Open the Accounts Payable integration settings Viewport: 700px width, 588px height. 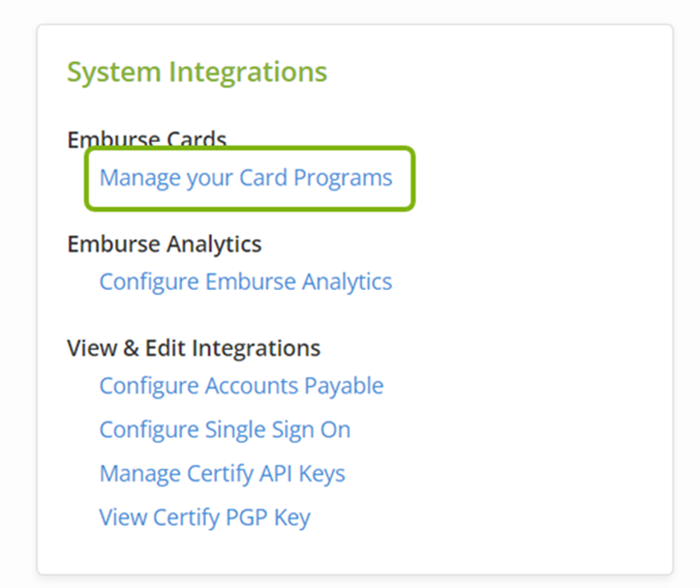[x=241, y=386]
